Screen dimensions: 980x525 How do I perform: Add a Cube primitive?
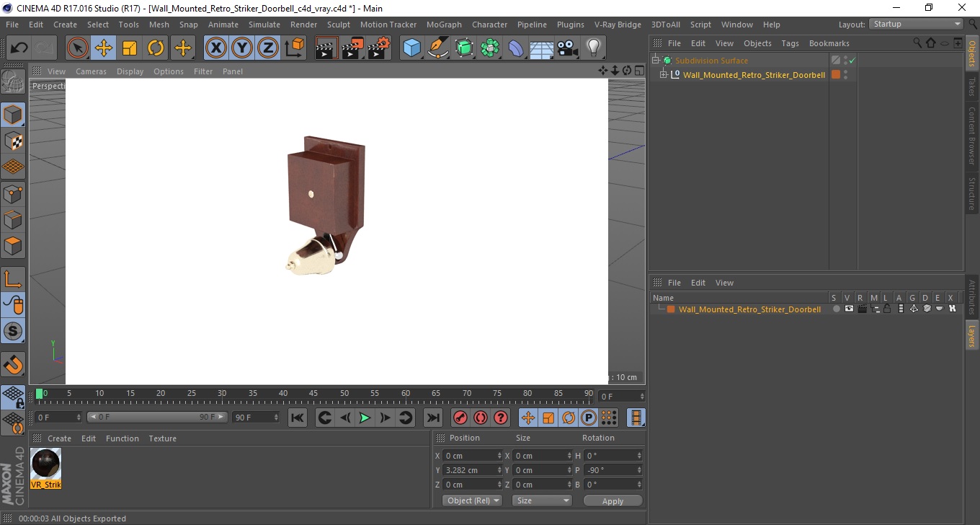point(412,48)
